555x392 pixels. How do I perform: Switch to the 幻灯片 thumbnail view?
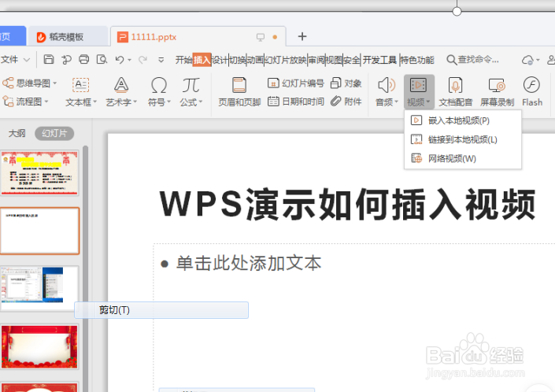(x=54, y=133)
